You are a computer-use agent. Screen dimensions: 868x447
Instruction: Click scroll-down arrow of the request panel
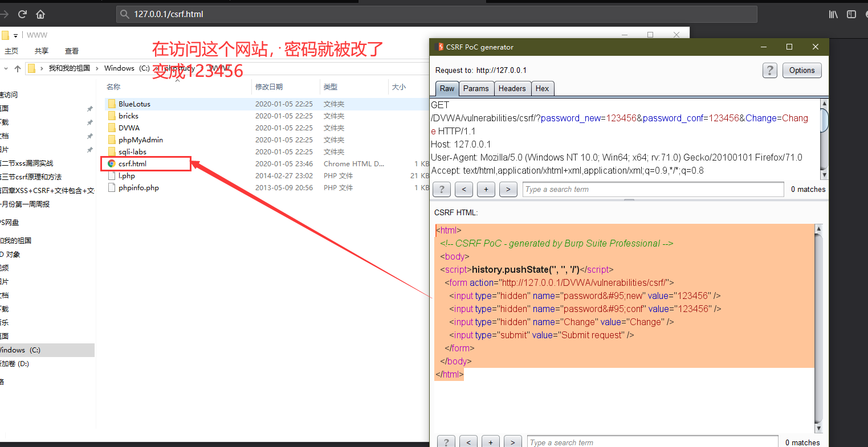(x=824, y=174)
